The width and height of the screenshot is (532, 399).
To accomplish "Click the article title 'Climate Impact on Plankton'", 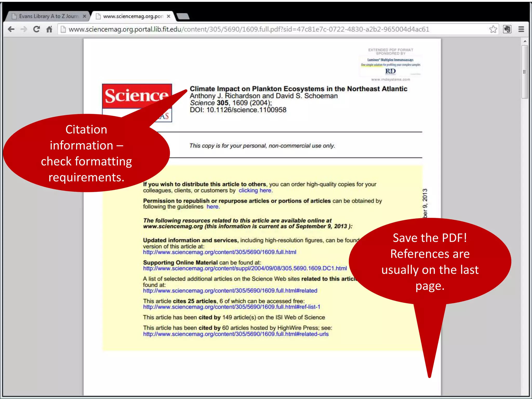I will pyautogui.click(x=298, y=89).
